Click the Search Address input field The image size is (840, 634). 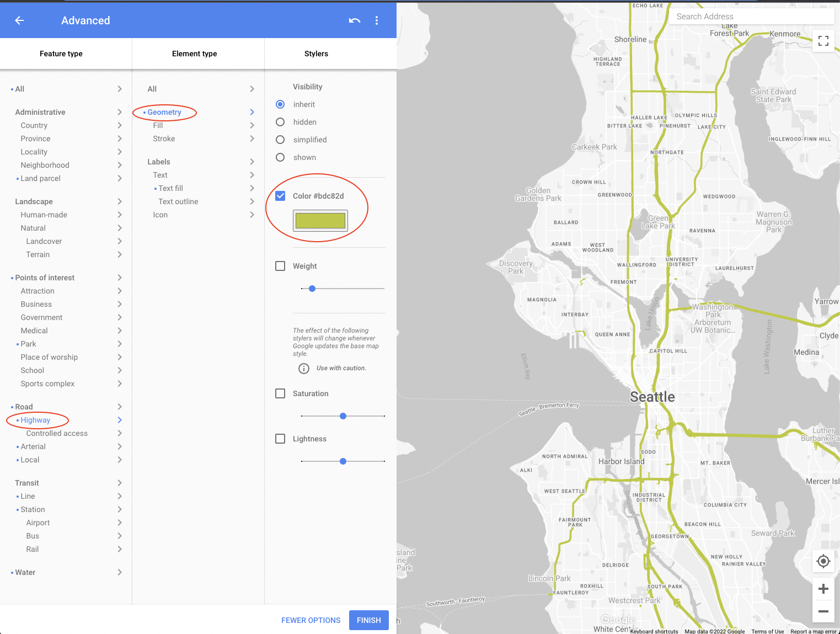pos(752,16)
